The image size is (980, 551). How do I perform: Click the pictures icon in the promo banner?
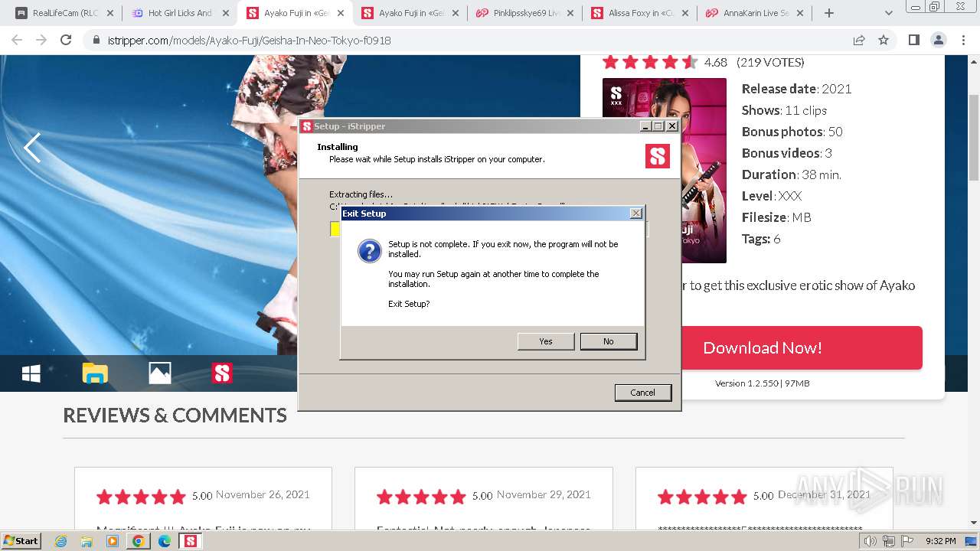click(x=159, y=373)
